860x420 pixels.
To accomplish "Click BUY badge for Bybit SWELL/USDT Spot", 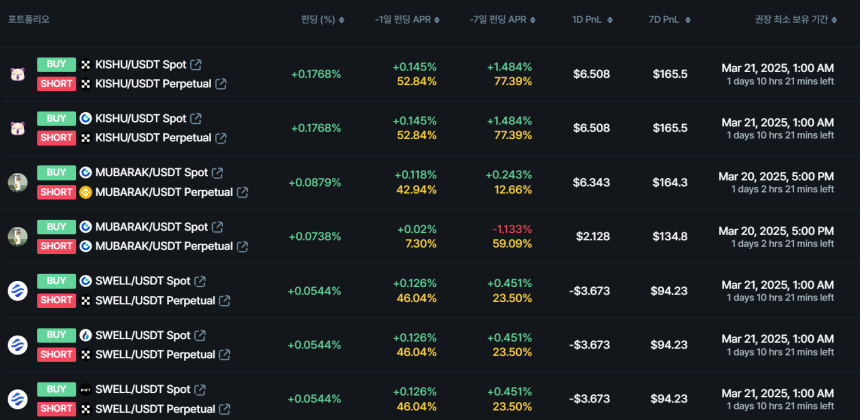I will click(x=56, y=389).
